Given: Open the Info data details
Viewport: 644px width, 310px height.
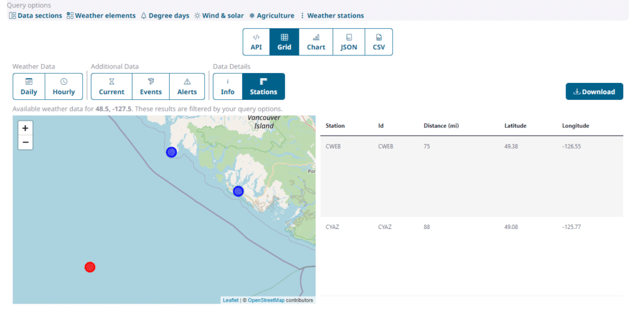Looking at the screenshot, I should pyautogui.click(x=228, y=87).
